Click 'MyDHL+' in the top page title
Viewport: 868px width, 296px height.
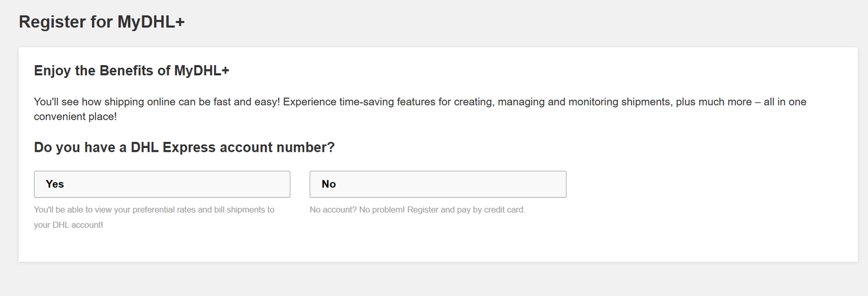(x=151, y=22)
